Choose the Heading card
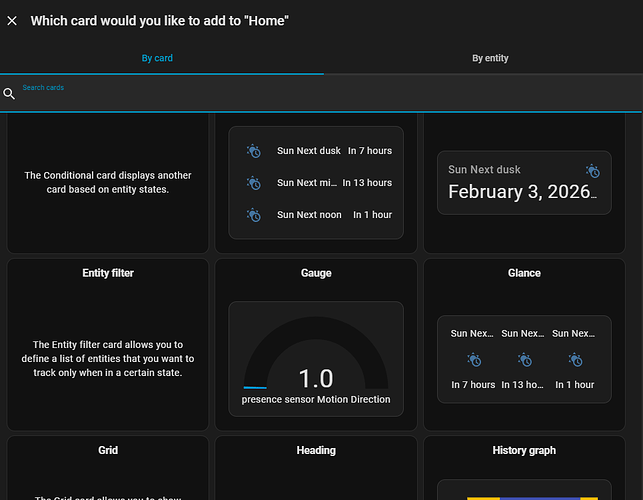The width and height of the screenshot is (643, 500). pyautogui.click(x=316, y=467)
